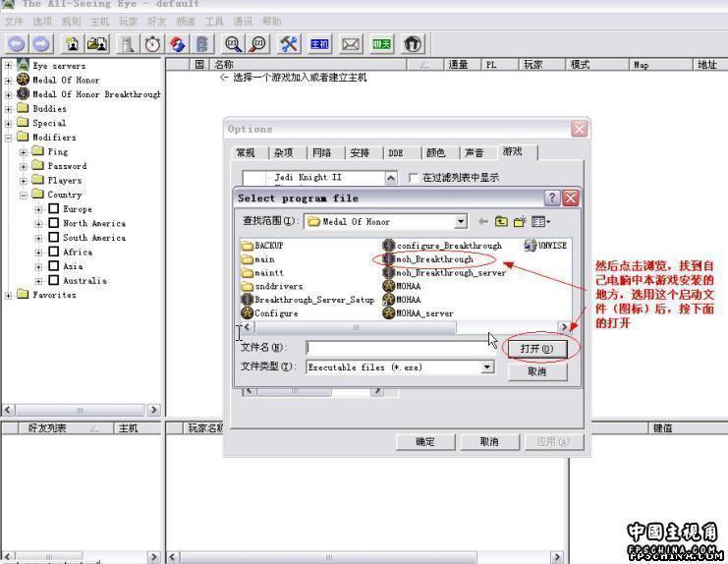Expand the Ping modifier node
The image size is (728, 564).
tap(24, 151)
